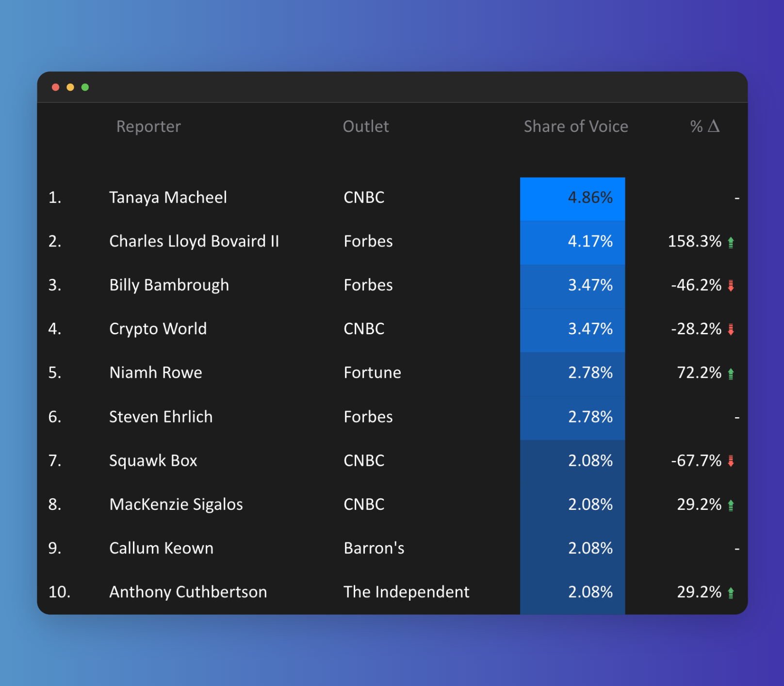Select Charles Lloyd Bovaird II name
The image size is (784, 686).
194,242
